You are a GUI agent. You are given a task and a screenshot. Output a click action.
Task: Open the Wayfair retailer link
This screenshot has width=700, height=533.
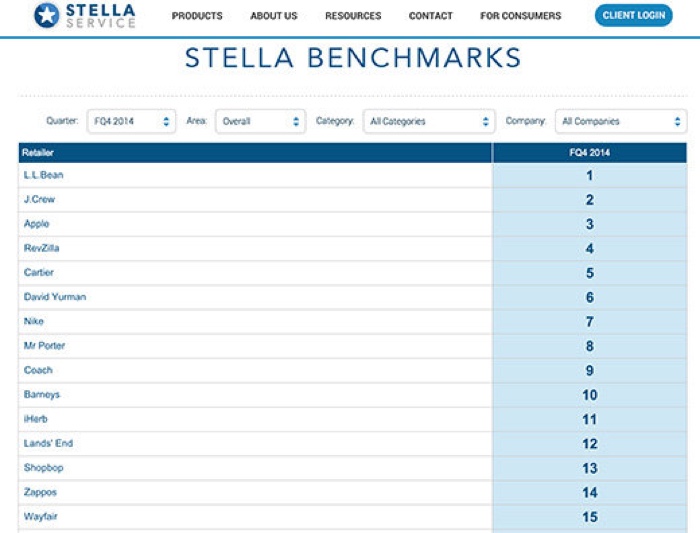pos(40,516)
